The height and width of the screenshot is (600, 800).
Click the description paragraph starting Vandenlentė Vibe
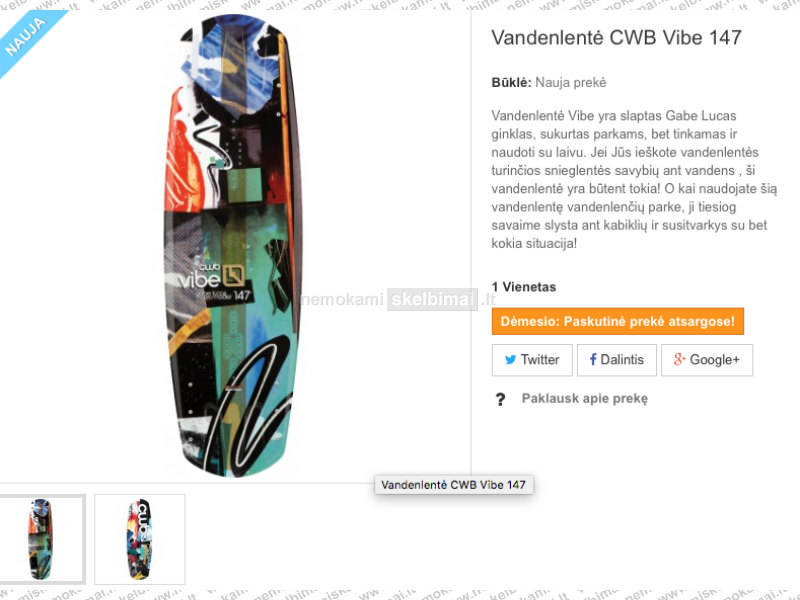(634, 179)
